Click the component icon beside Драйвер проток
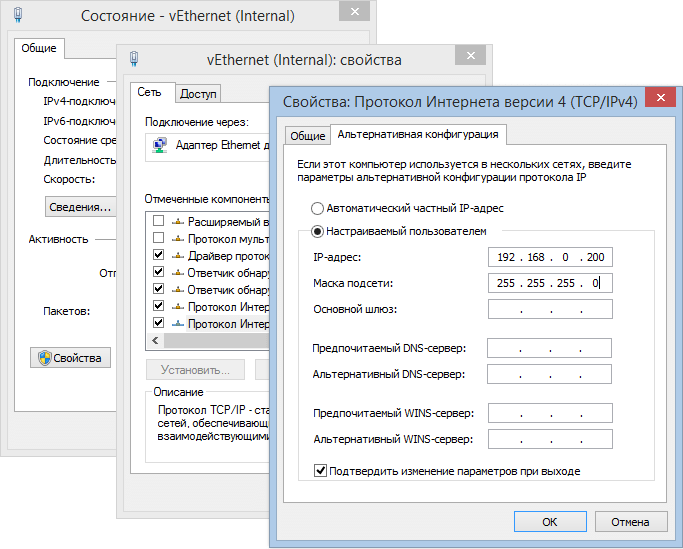 pos(178,256)
